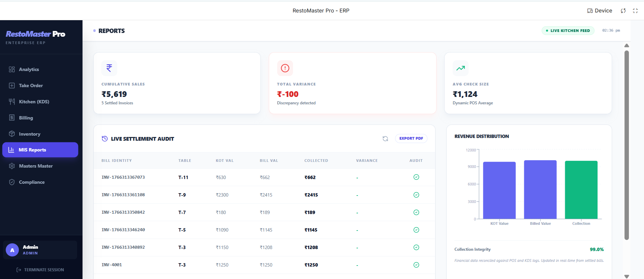
Task: Click the Live Kitchen Feed badge
Action: coord(568,31)
